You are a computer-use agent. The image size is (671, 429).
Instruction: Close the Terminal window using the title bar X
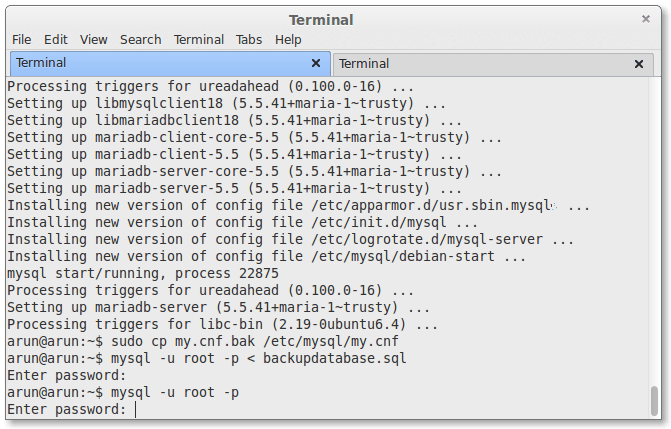click(x=646, y=19)
